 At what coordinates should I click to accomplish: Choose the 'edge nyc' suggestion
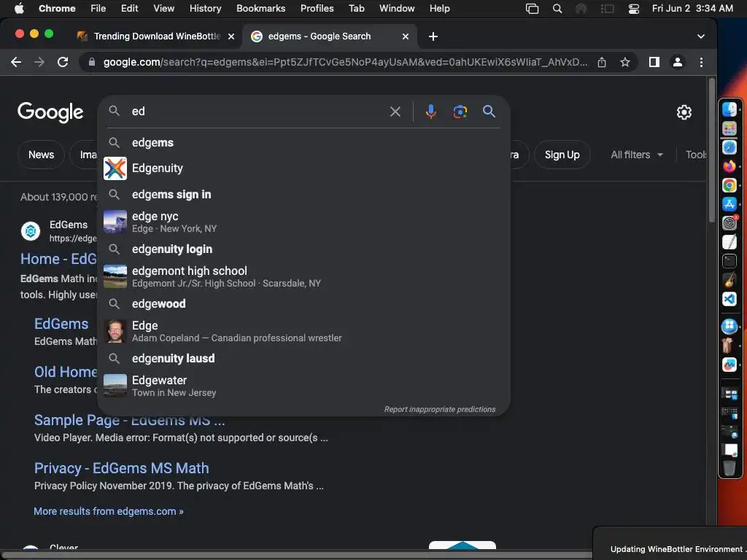pos(303,222)
